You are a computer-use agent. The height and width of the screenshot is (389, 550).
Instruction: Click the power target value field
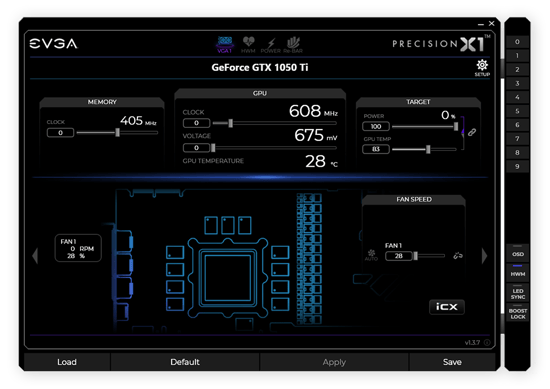point(376,126)
